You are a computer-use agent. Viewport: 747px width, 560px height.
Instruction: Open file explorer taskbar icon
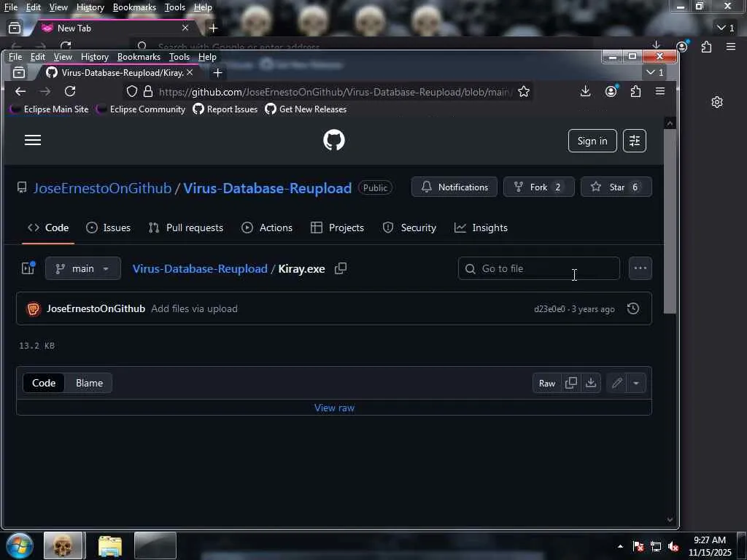[x=110, y=545]
